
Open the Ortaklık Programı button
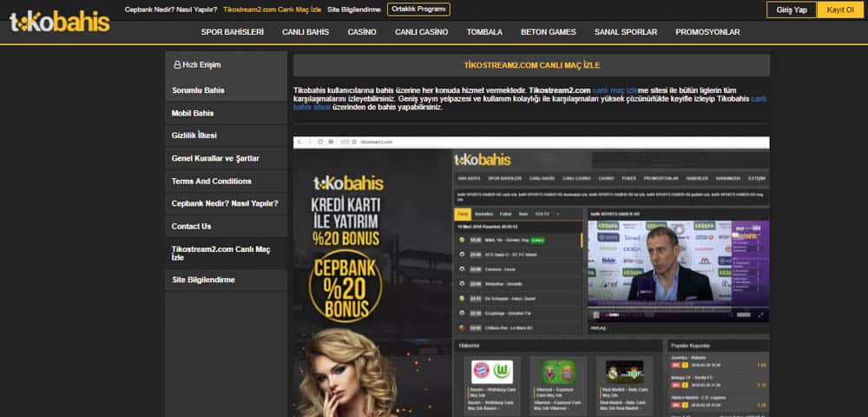418,10
